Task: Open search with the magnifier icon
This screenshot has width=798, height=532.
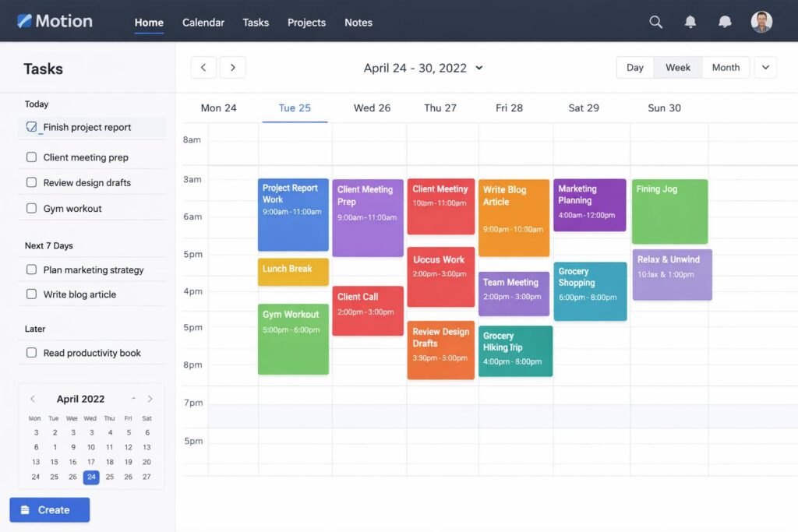Action: [x=656, y=23]
